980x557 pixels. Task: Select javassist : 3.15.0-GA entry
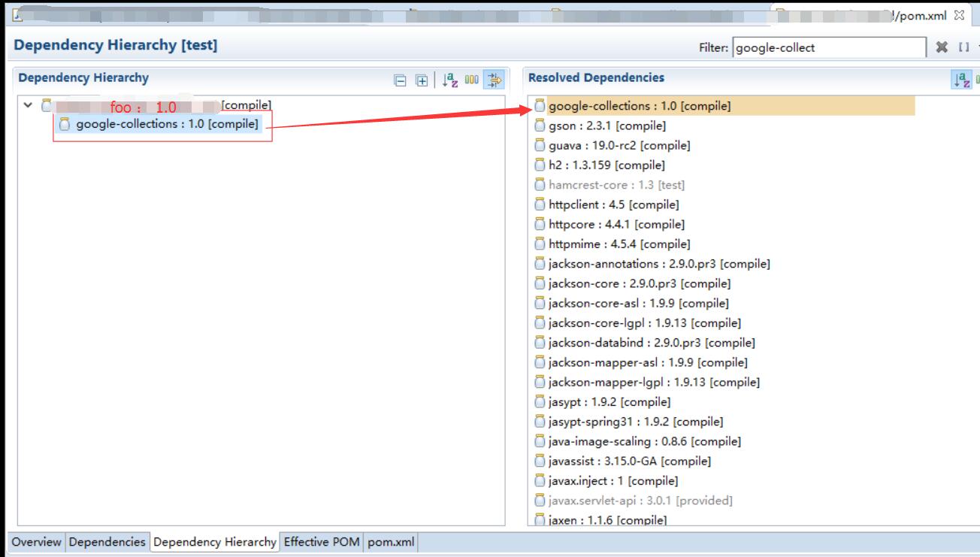point(629,461)
